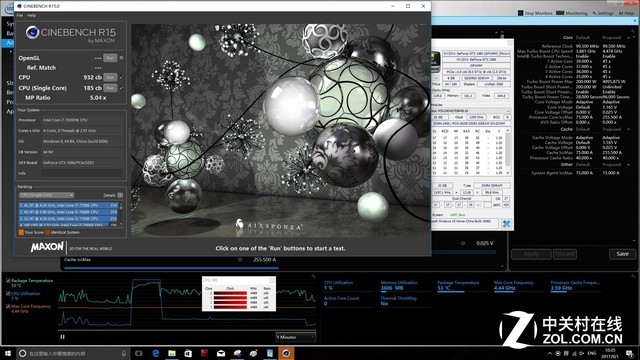Toggle the OpenGL test checkbox
Screen dimensions: 640x360
tap(121, 58)
